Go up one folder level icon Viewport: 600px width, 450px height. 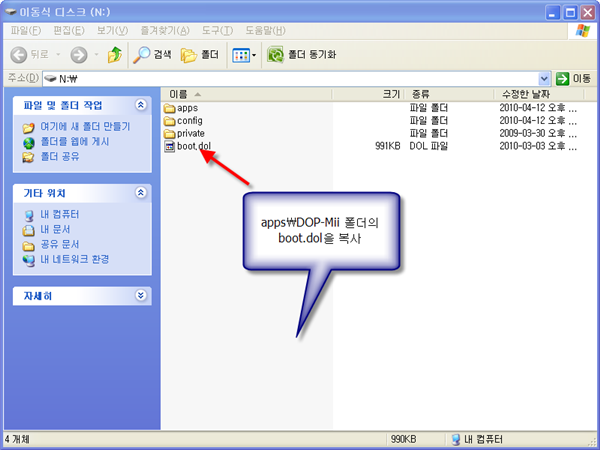[x=114, y=55]
